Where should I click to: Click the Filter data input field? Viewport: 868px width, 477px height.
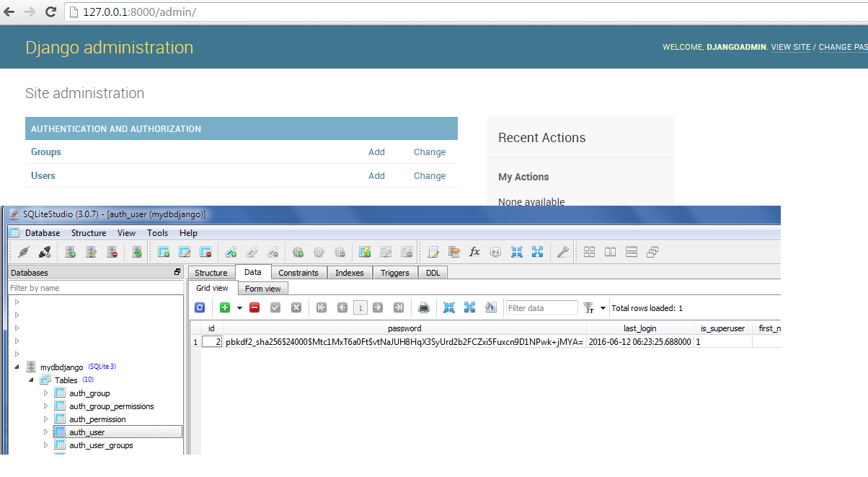pyautogui.click(x=541, y=308)
